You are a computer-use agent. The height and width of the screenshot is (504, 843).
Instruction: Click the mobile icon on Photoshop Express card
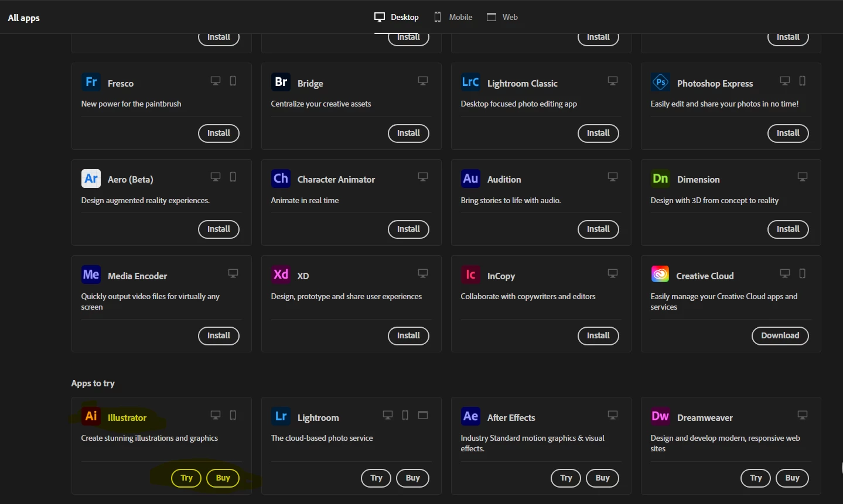803,81
